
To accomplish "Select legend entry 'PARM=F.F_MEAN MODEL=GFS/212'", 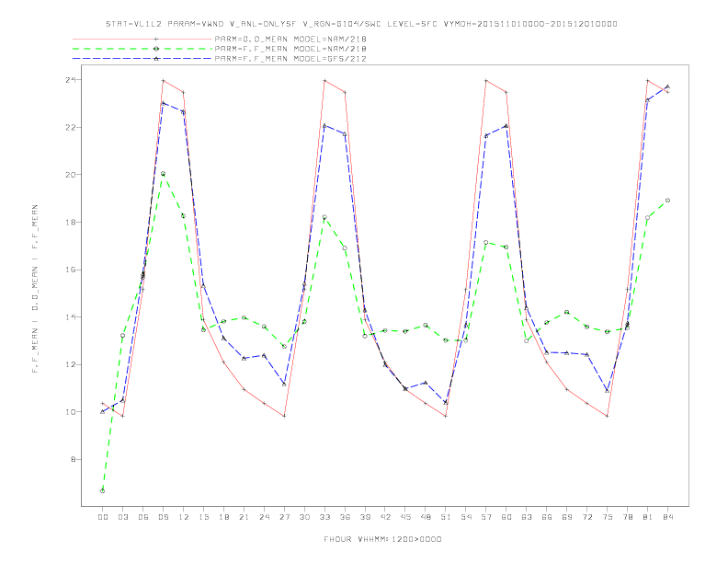I will (x=290, y=59).
